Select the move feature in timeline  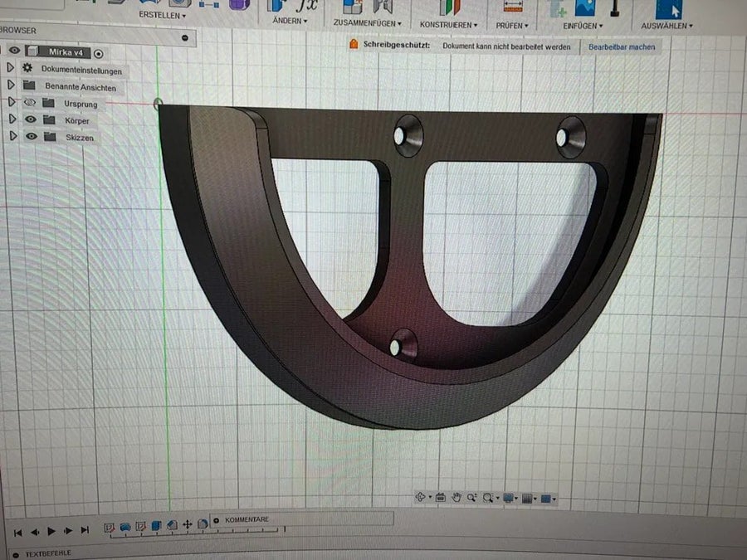tap(188, 524)
